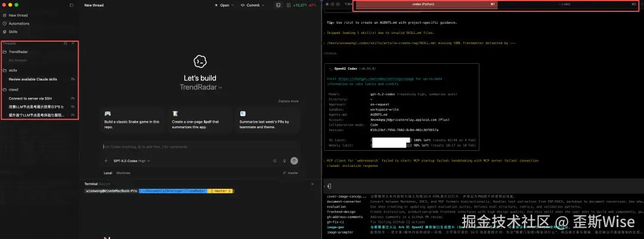The width and height of the screenshot is (644, 239).
Task: Open the 'Open' dropdown in Codex toolbar
Action: click(x=224, y=5)
